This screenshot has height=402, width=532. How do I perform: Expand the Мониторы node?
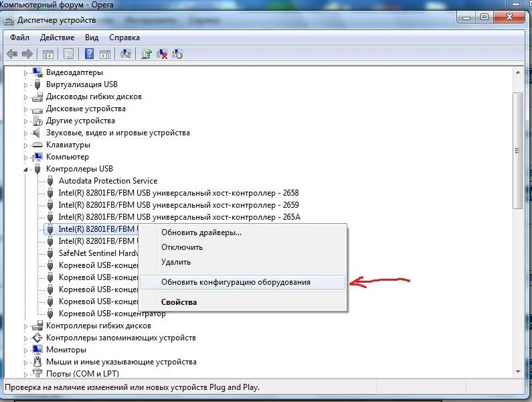(x=25, y=350)
